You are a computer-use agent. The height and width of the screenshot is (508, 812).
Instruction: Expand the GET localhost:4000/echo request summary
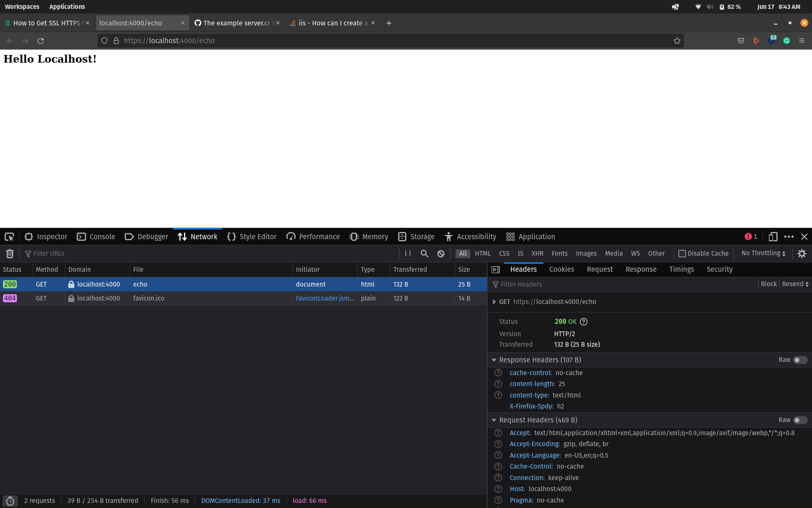(x=494, y=302)
